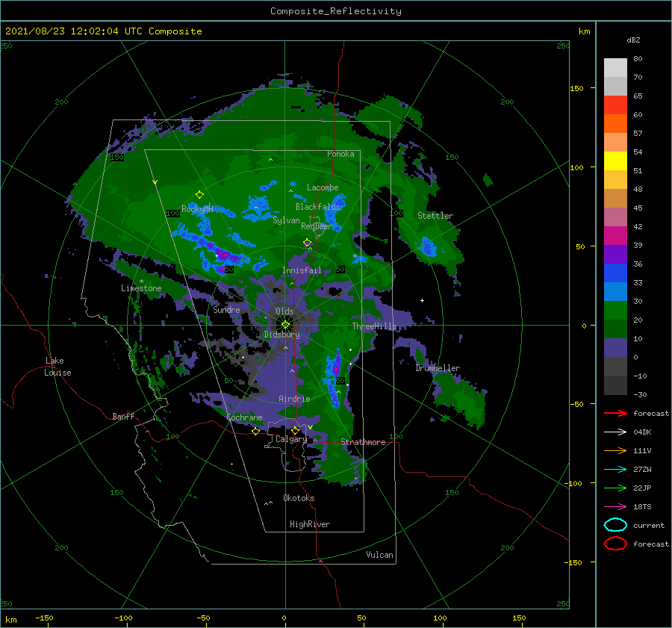Screen dimensions: 672x628
Task: Click the orange 60-57 dBZ legend swatch
Action: [615, 124]
